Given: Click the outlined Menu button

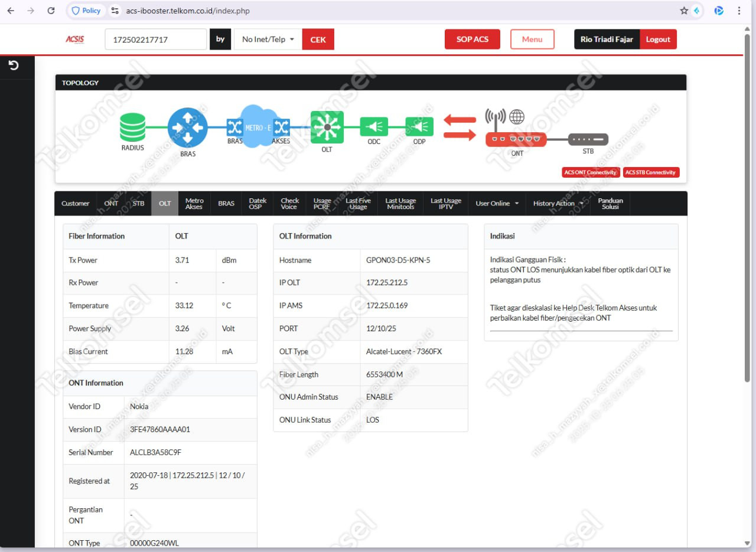Looking at the screenshot, I should (x=532, y=40).
